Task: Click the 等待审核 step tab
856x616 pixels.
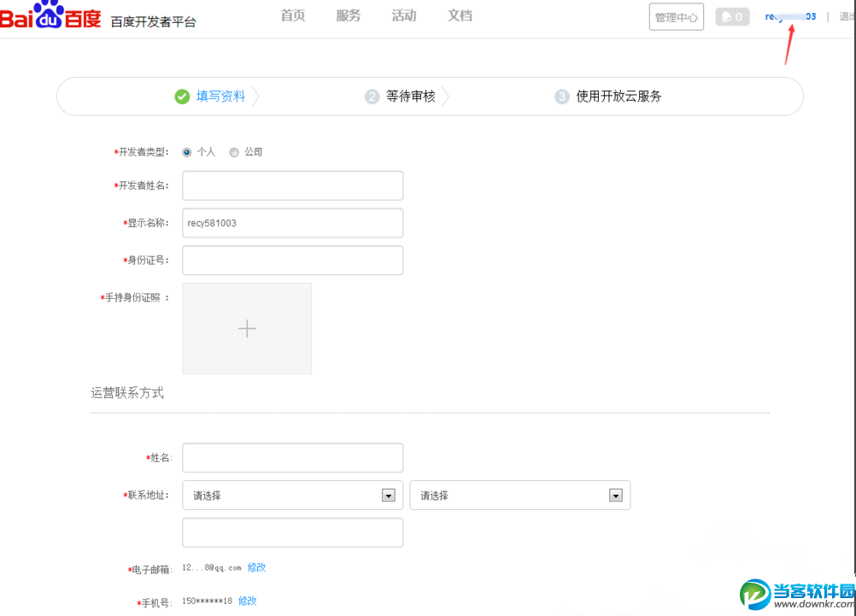Action: click(x=411, y=97)
